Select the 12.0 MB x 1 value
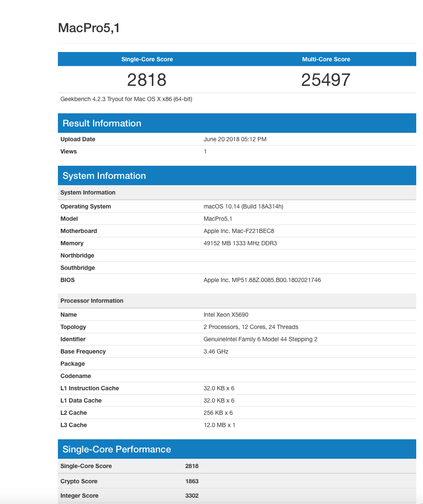Screen dimensions: 423x504 pos(219,425)
